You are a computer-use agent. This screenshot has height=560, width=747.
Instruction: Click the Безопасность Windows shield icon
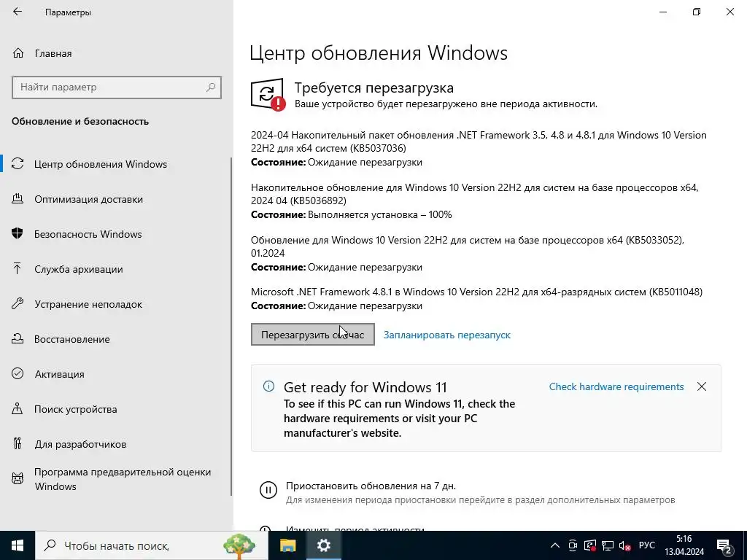[x=18, y=234]
